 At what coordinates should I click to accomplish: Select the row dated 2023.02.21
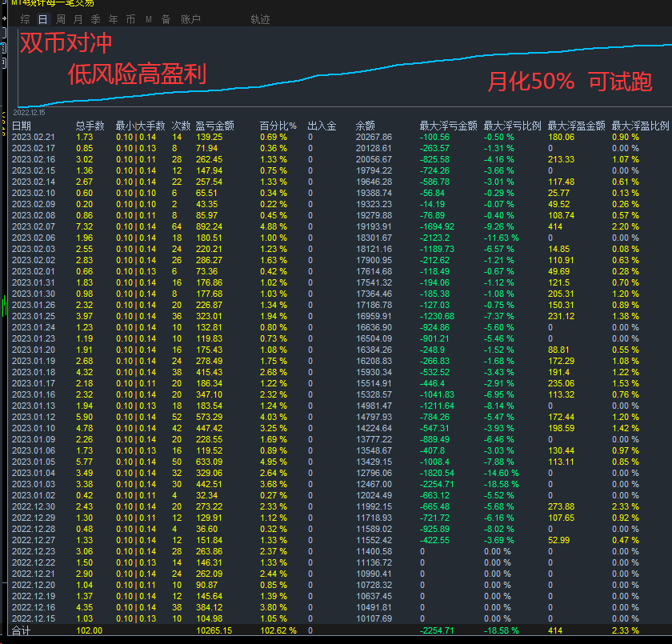click(x=339, y=137)
